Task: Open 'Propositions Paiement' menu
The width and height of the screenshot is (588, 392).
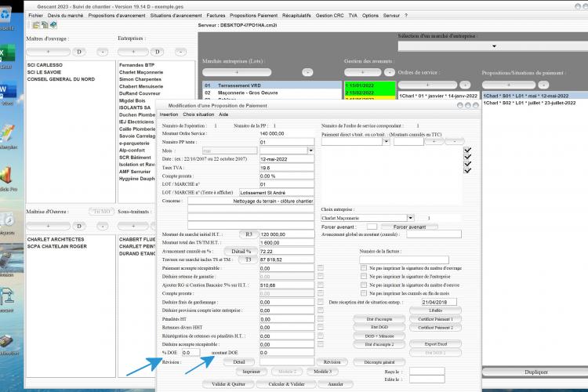Action: 253,16
